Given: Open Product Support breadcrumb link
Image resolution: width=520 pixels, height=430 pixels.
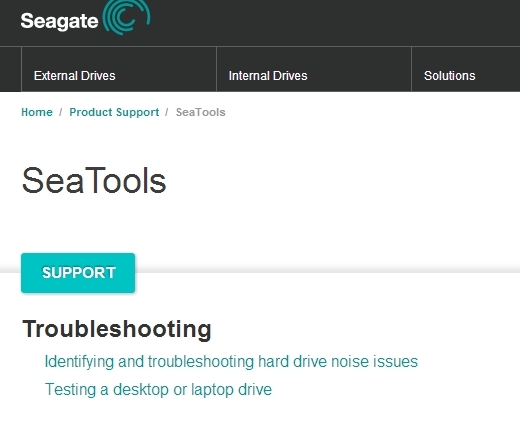Looking at the screenshot, I should [114, 112].
